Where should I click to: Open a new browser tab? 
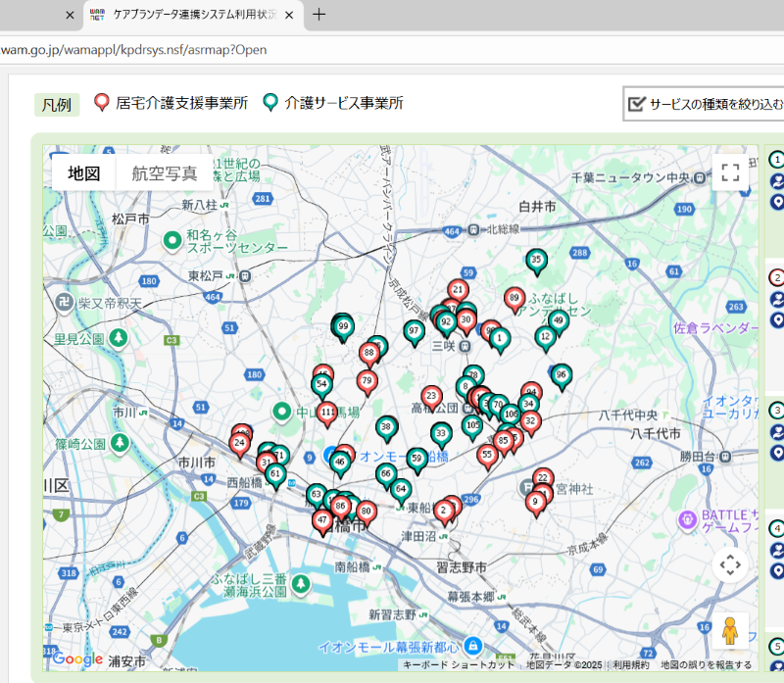pyautogui.click(x=318, y=15)
